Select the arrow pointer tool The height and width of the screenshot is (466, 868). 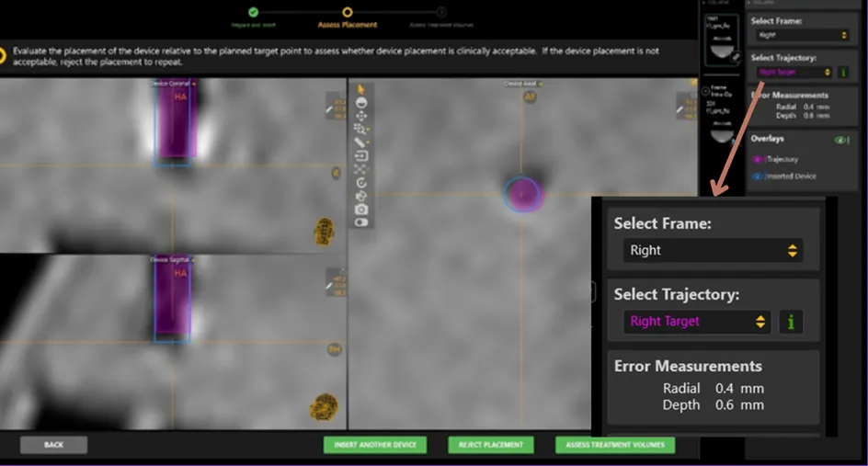tap(361, 89)
